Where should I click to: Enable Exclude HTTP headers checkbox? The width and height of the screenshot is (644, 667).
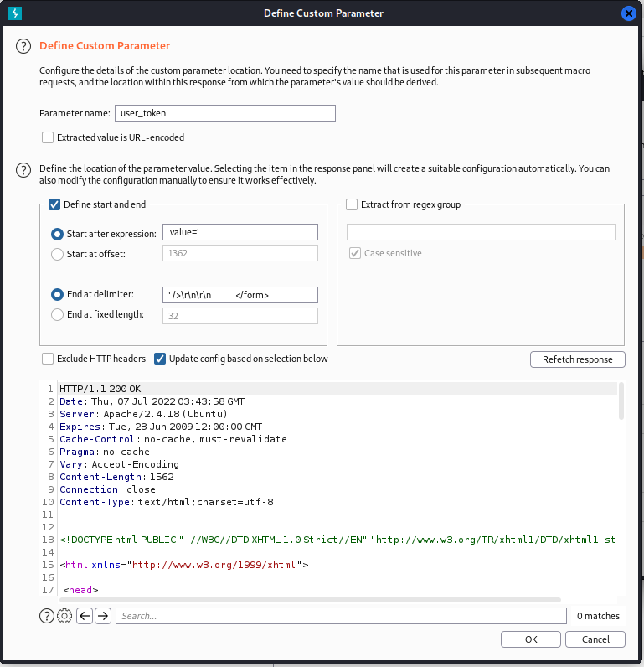(48, 359)
